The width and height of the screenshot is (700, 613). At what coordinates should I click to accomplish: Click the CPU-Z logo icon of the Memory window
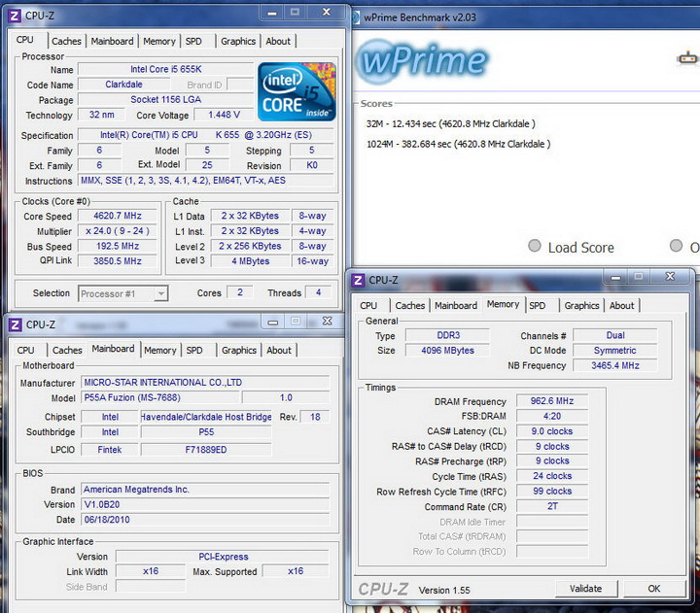coord(358,281)
